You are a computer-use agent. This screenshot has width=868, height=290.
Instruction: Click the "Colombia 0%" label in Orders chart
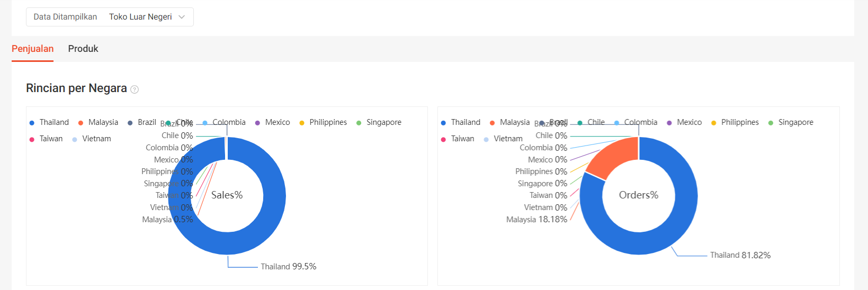pos(543,148)
